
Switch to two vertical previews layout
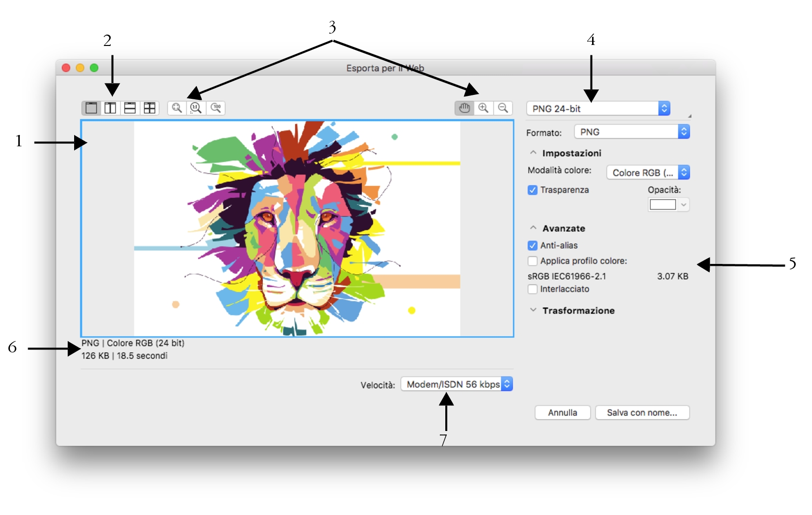111,108
